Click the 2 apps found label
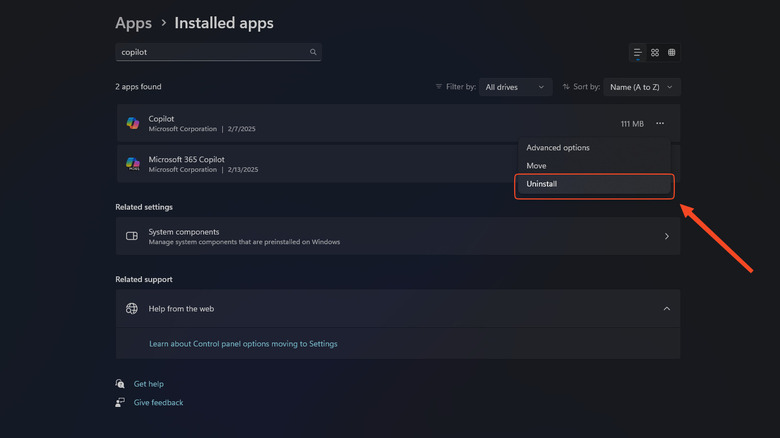This screenshot has width=780, height=438. pos(138,87)
